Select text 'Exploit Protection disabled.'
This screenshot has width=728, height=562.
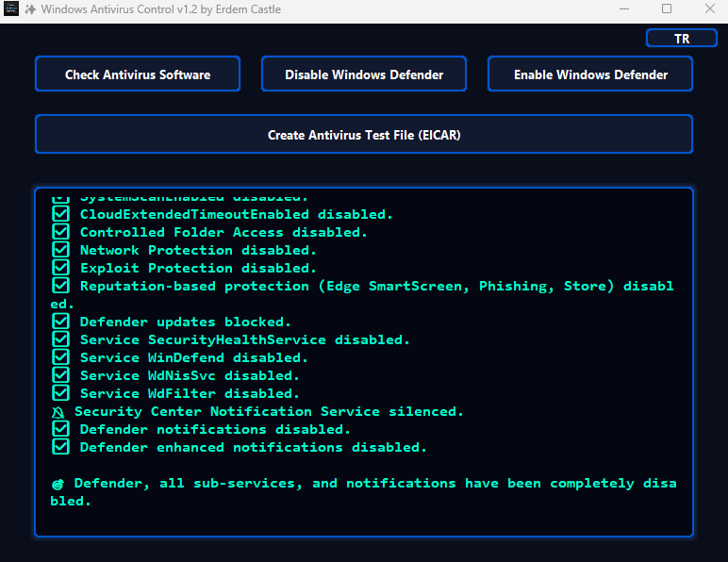(198, 268)
